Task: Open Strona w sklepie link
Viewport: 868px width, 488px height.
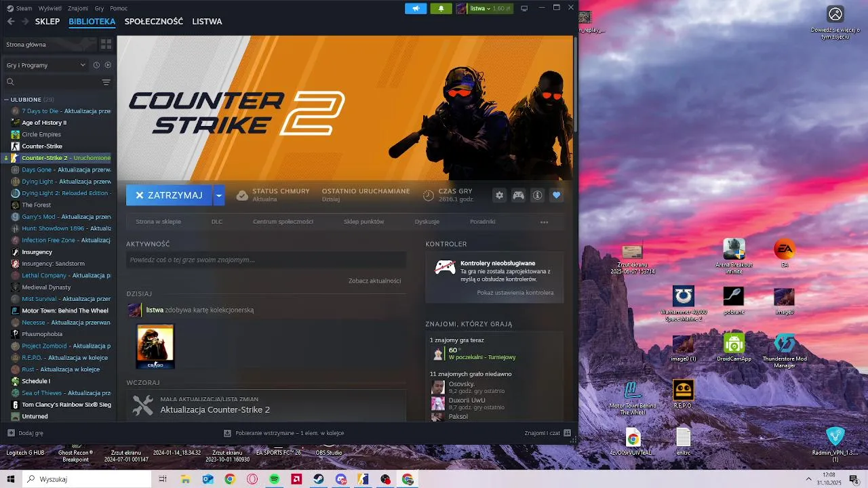Action: (x=158, y=222)
